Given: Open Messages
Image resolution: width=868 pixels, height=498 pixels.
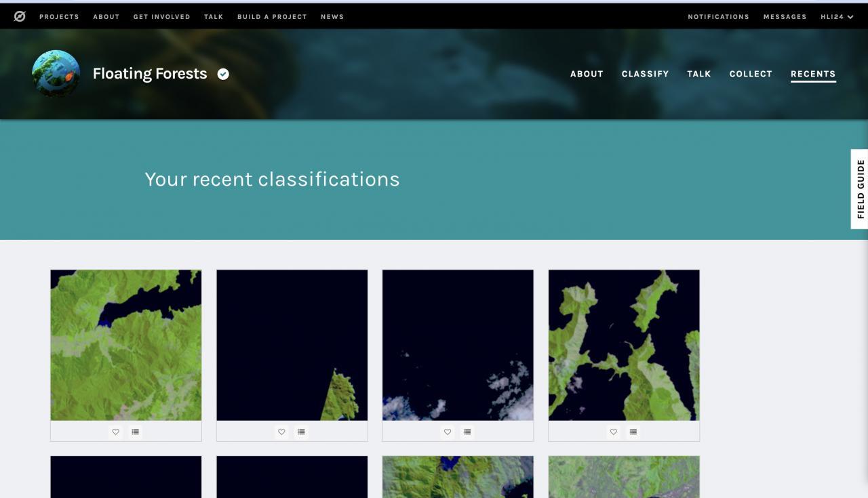Looking at the screenshot, I should point(785,16).
